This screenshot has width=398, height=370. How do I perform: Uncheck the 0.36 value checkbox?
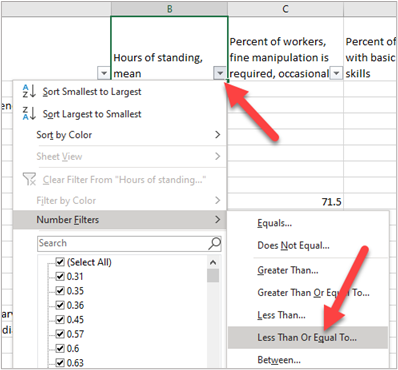click(60, 305)
